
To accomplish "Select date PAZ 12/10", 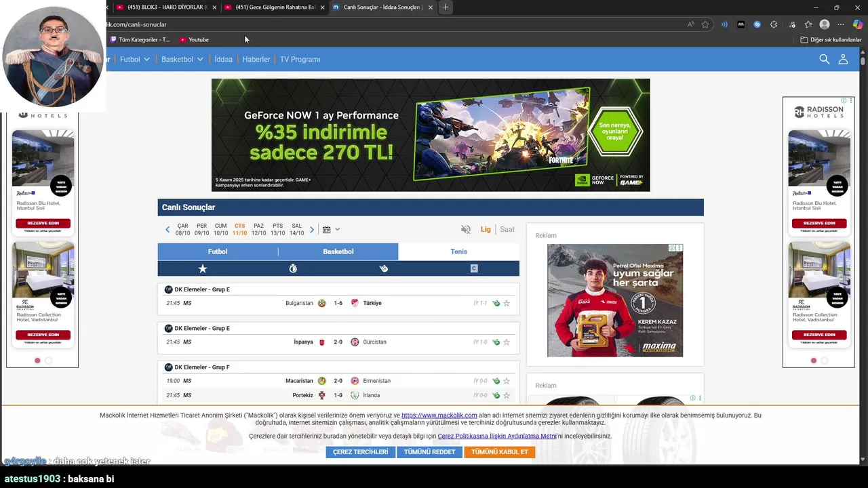I will pos(259,229).
